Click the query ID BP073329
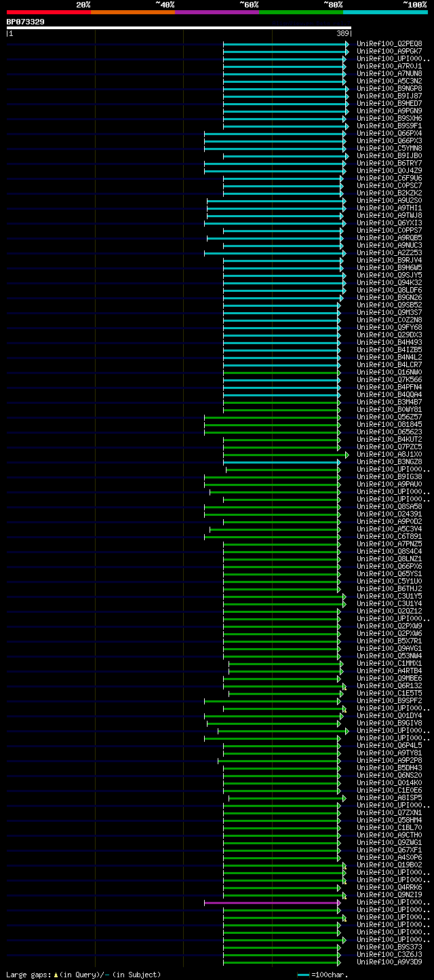 (x=26, y=22)
